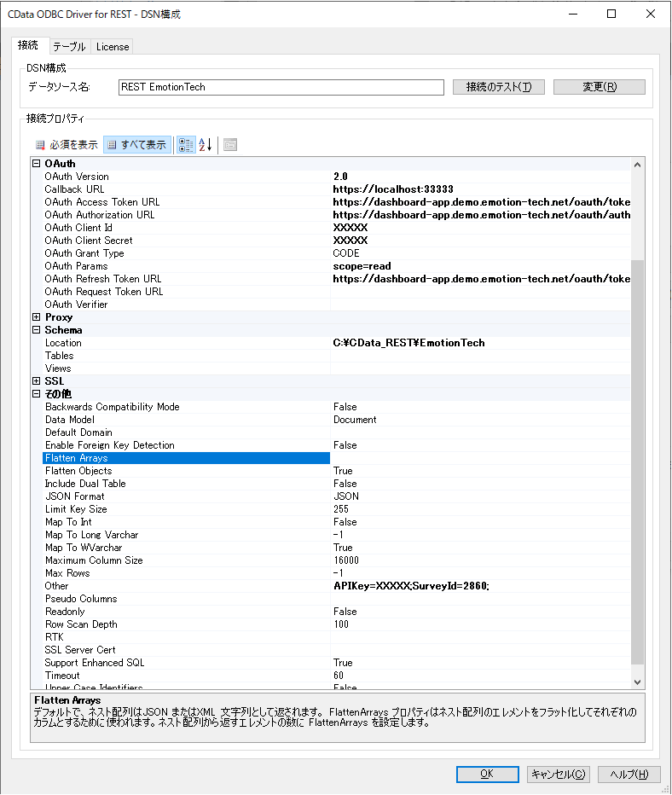Click the alphabetical A-Z sort icon
Viewport: 672px width, 795px height.
pyautogui.click(x=206, y=144)
